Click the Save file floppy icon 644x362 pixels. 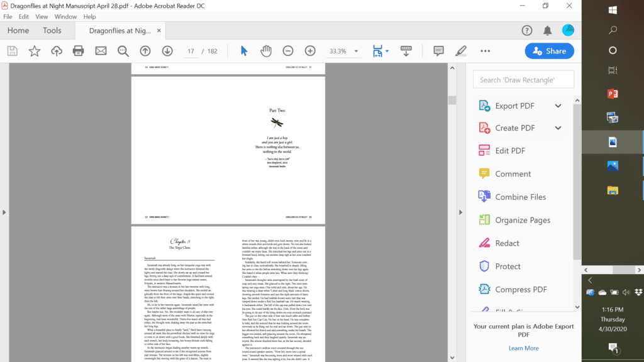(13, 51)
